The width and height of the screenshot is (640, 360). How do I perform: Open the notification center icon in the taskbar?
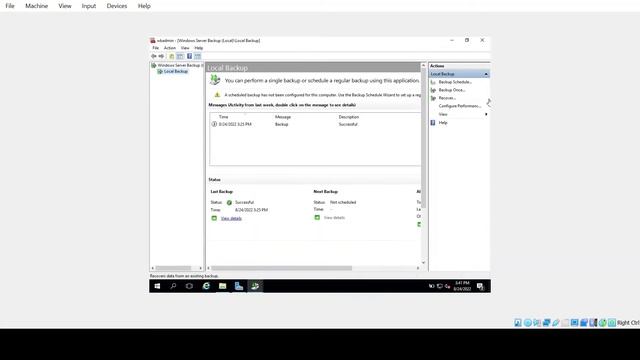point(480,286)
